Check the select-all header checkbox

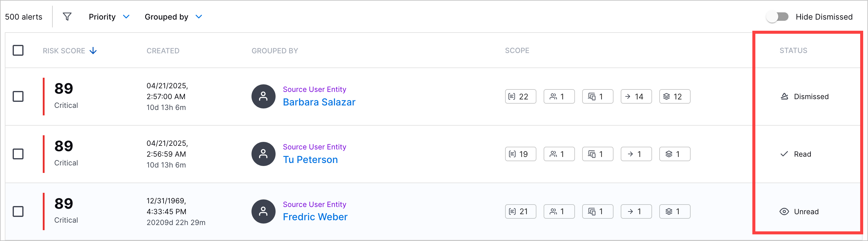18,50
